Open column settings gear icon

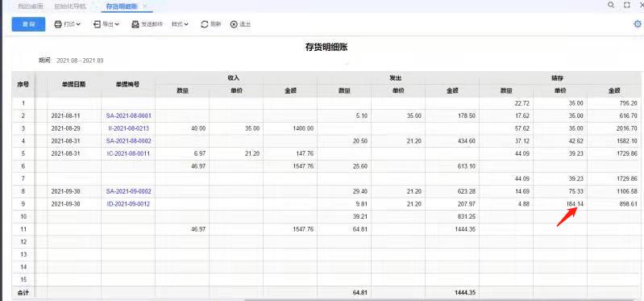(x=638, y=24)
